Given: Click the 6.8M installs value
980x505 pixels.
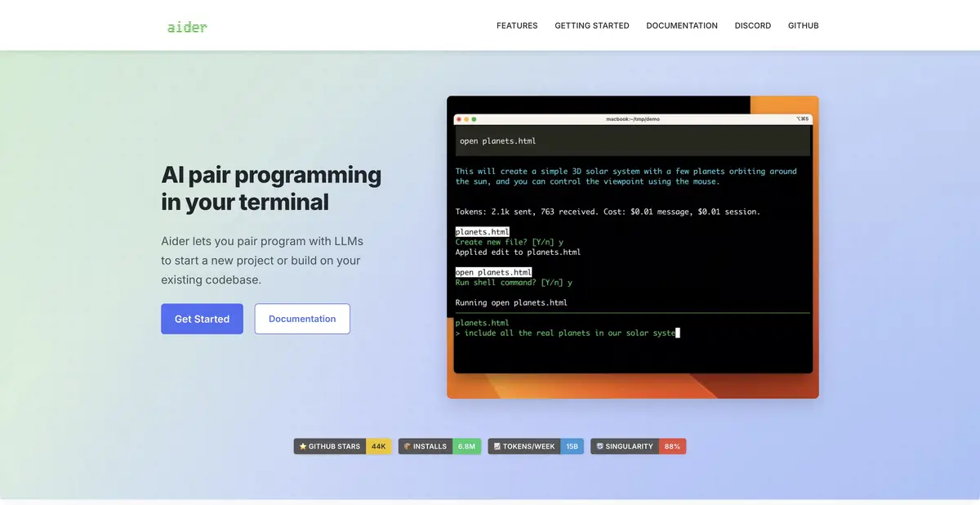Looking at the screenshot, I should pos(467,446).
